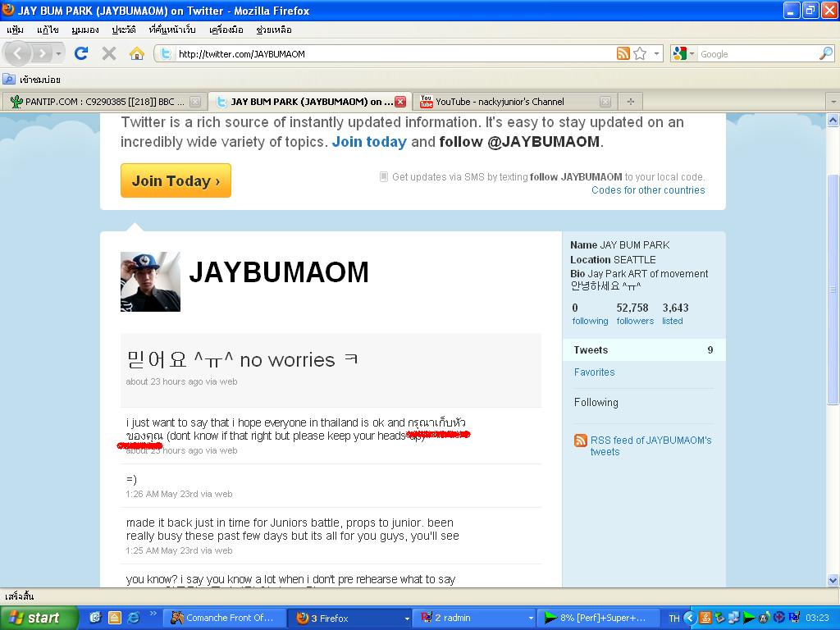Screen dimensions: 840x630
Task: Stop loading with the gray X icon
Action: pos(109,53)
